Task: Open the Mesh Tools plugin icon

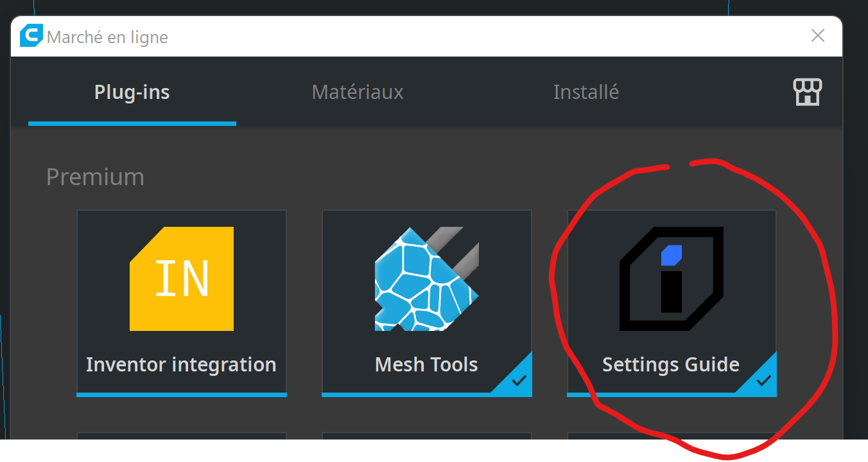Action: click(427, 279)
